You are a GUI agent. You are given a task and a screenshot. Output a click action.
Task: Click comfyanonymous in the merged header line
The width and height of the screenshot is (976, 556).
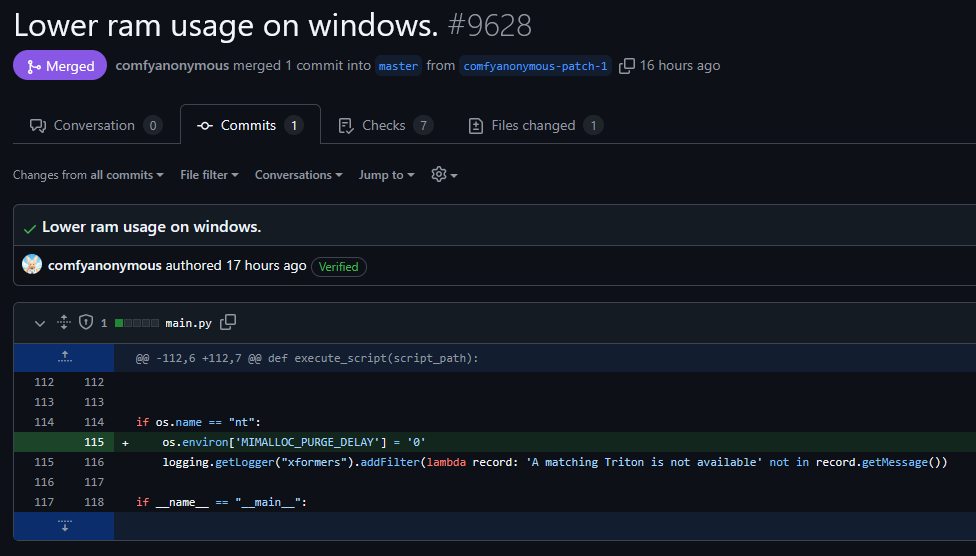172,65
